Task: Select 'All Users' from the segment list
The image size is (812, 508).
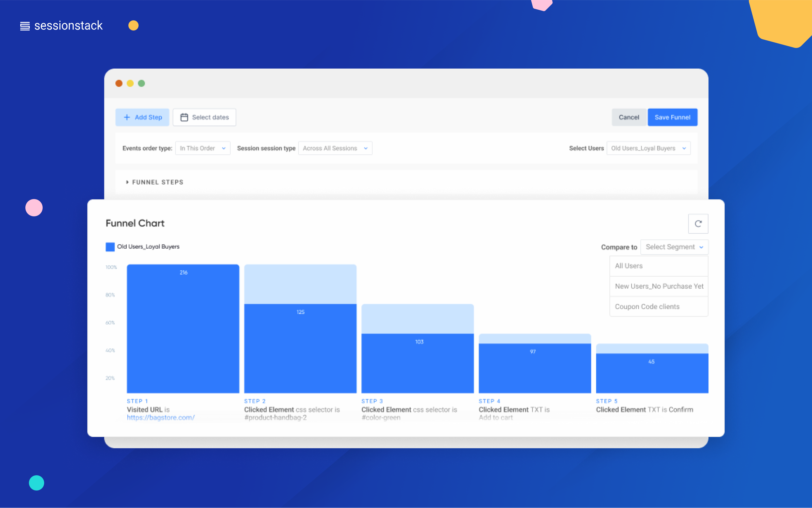Action: [629, 266]
